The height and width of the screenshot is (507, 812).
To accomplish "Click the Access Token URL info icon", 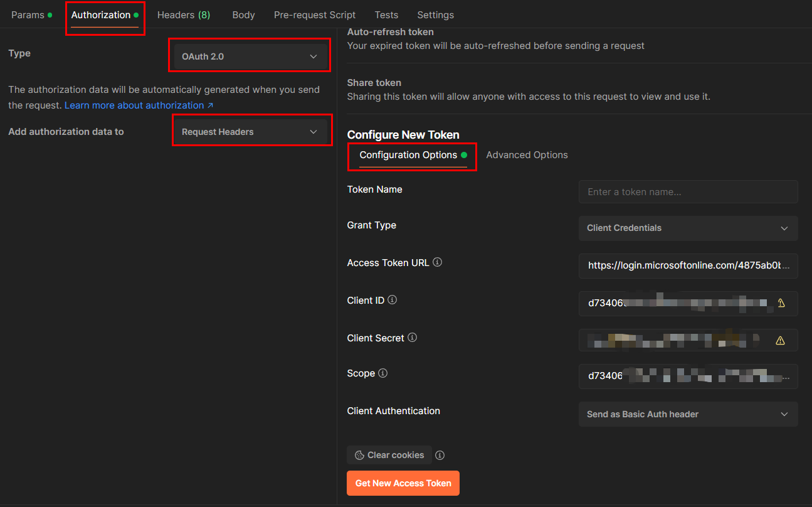I will (x=438, y=262).
